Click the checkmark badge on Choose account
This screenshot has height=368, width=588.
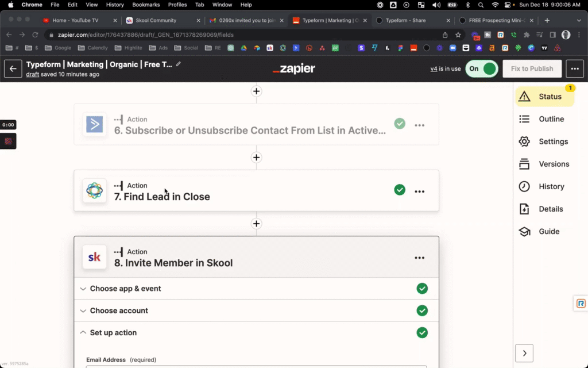pos(422,310)
